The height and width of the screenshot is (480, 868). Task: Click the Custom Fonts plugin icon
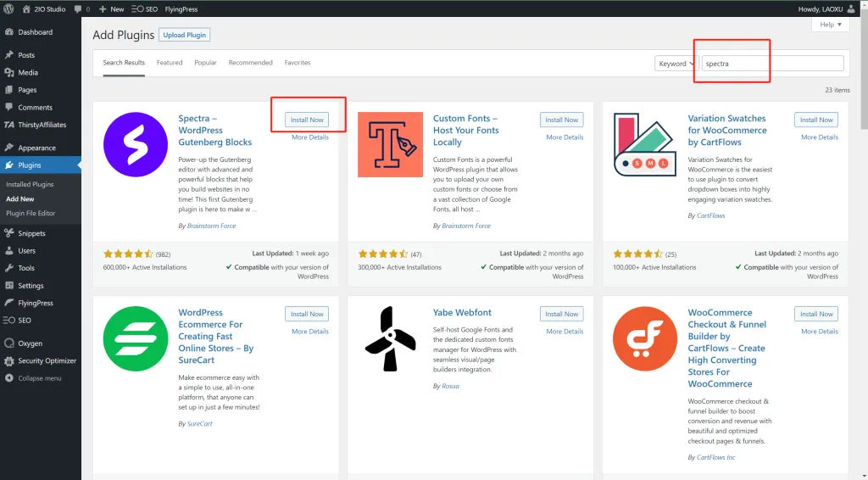pos(391,143)
